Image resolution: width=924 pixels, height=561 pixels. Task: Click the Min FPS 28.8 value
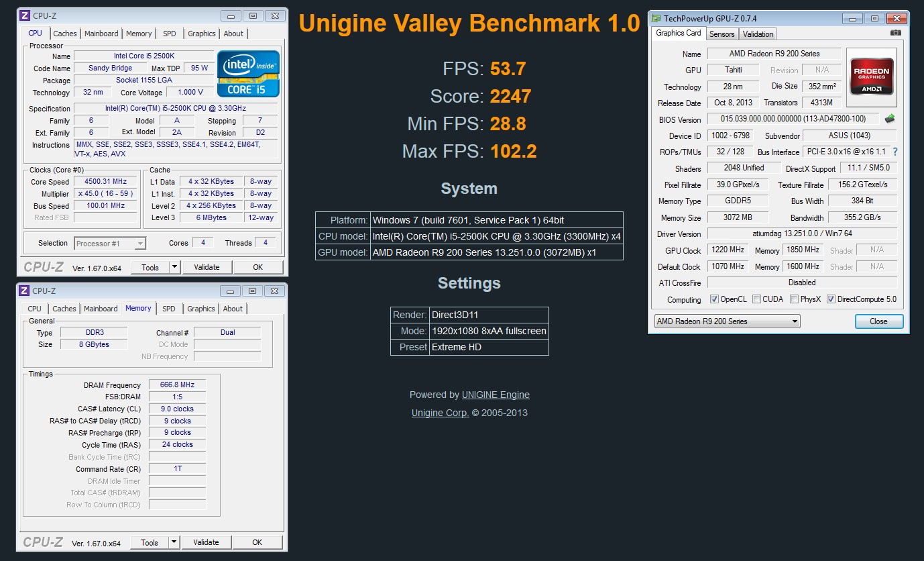[508, 123]
